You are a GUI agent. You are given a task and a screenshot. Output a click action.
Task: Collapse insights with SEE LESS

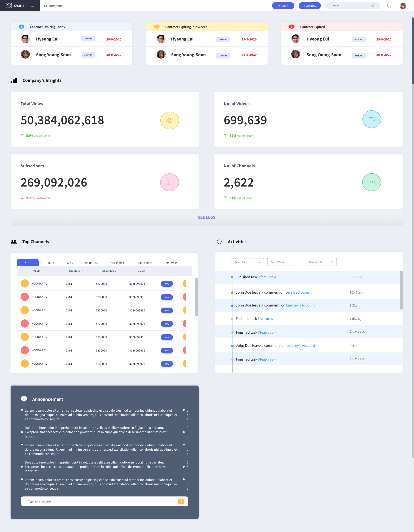[x=206, y=217]
